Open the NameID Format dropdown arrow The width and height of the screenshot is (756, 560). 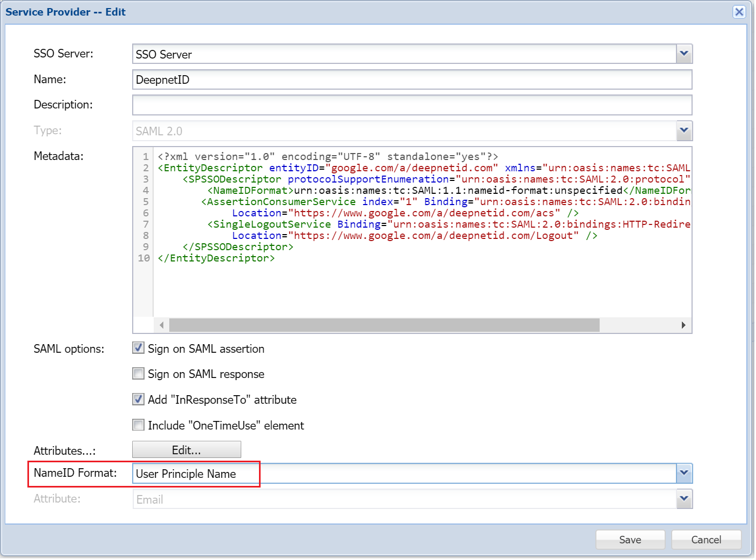point(683,474)
